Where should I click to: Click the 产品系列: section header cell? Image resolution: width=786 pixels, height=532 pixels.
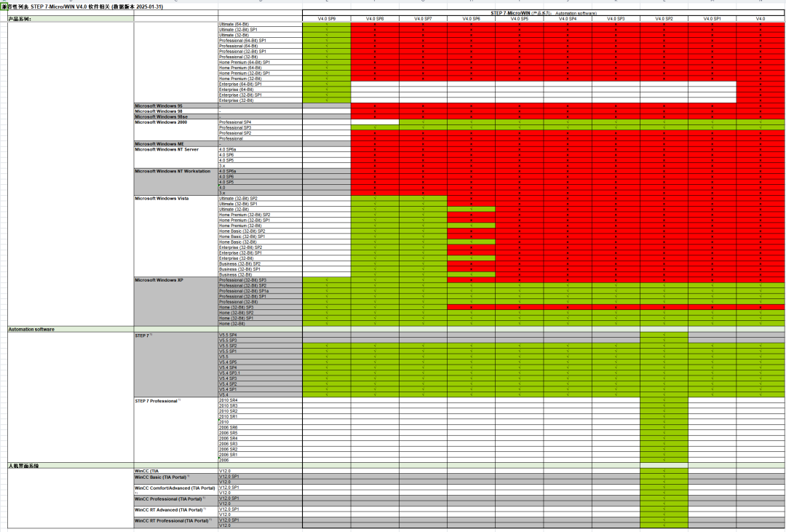click(71, 18)
